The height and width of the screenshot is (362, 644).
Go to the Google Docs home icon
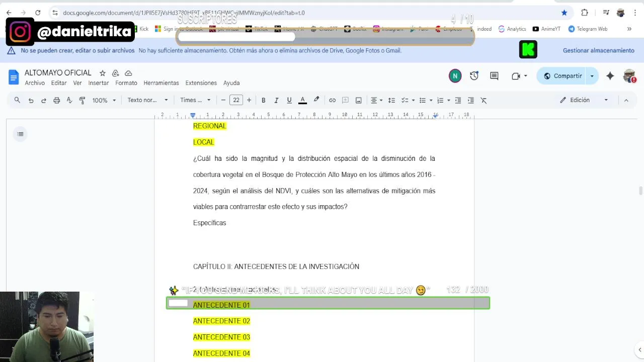pos(14,77)
